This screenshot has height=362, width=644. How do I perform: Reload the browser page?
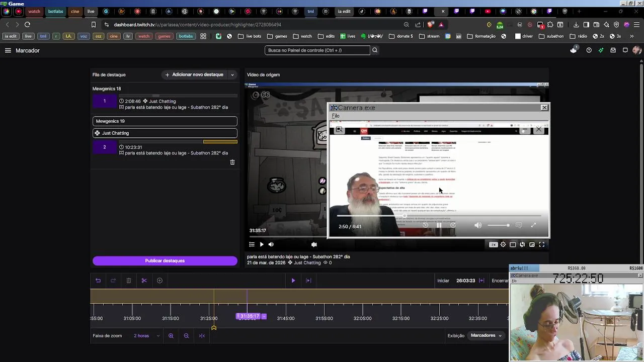point(28,24)
